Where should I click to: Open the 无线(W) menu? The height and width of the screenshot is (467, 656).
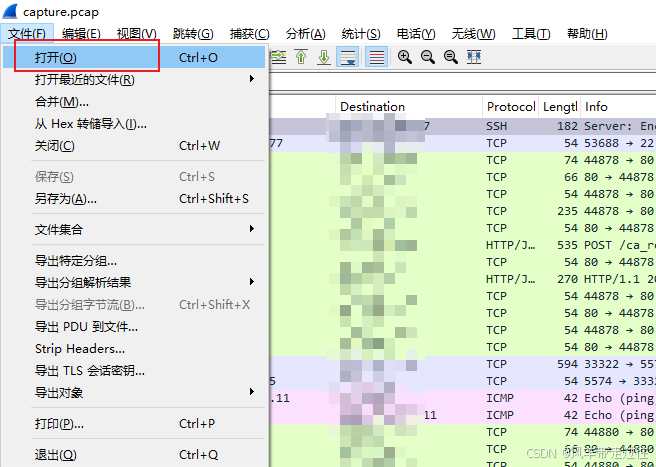tap(473, 34)
